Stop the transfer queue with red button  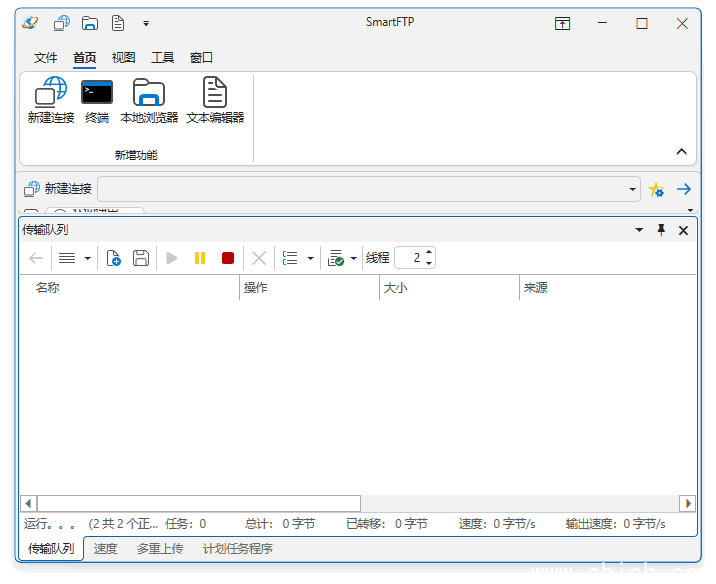tap(228, 258)
